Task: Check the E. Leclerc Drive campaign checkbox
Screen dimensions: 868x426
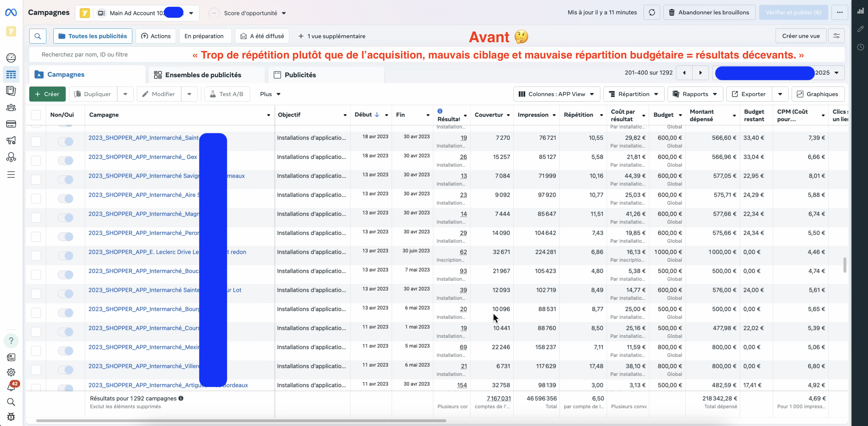Action: (36, 255)
